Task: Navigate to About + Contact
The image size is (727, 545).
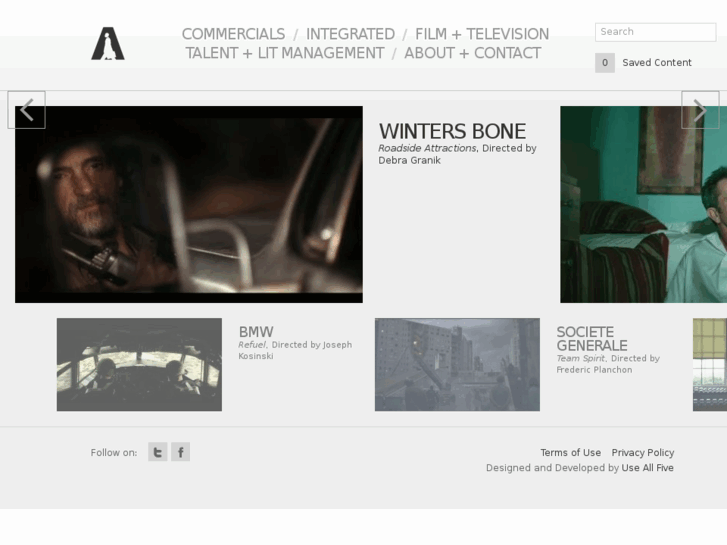Action: (x=472, y=53)
